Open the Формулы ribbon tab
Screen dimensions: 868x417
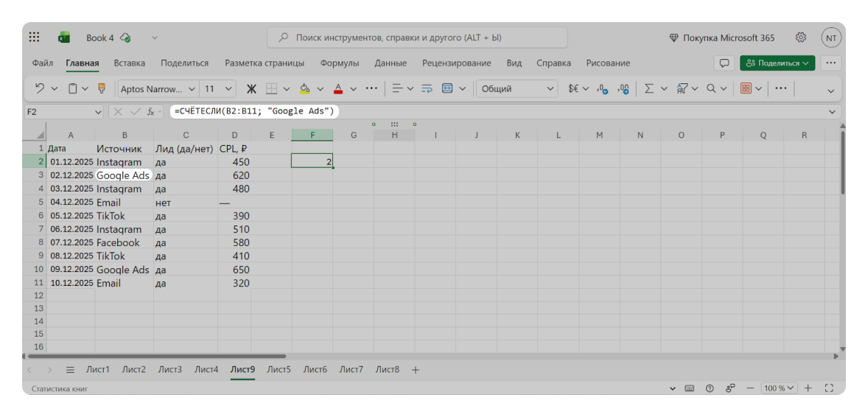pyautogui.click(x=339, y=63)
